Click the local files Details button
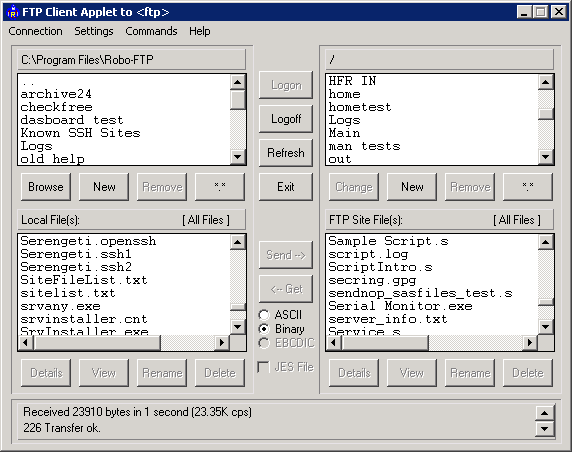This screenshot has height=452, width=572. [46, 373]
